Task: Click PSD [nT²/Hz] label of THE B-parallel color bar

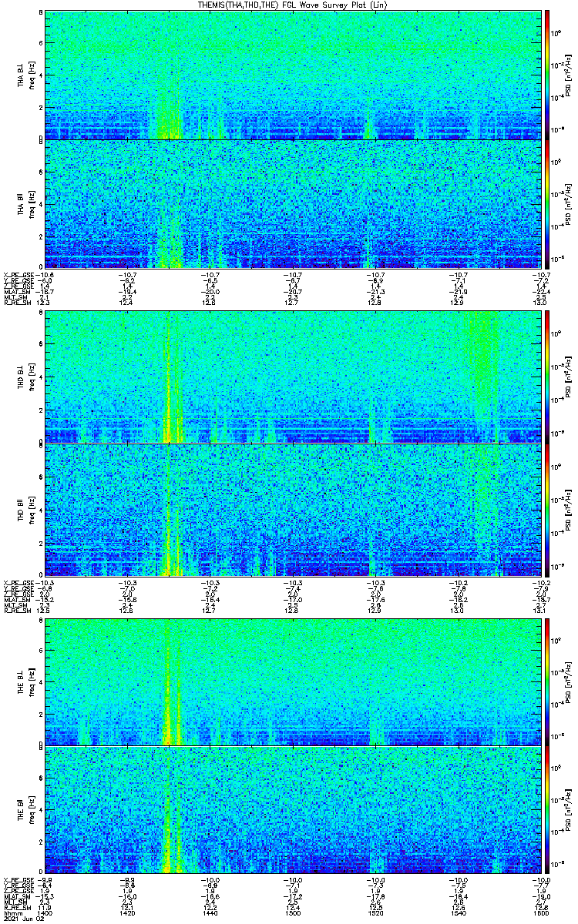Action: point(569,811)
